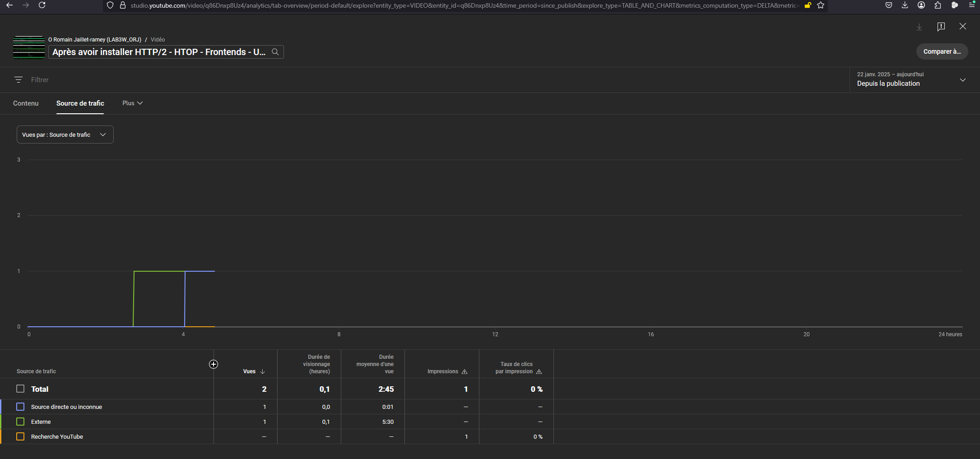Click the Source directe duration 0:01
Screen dimensions: 980x459
coord(388,407)
